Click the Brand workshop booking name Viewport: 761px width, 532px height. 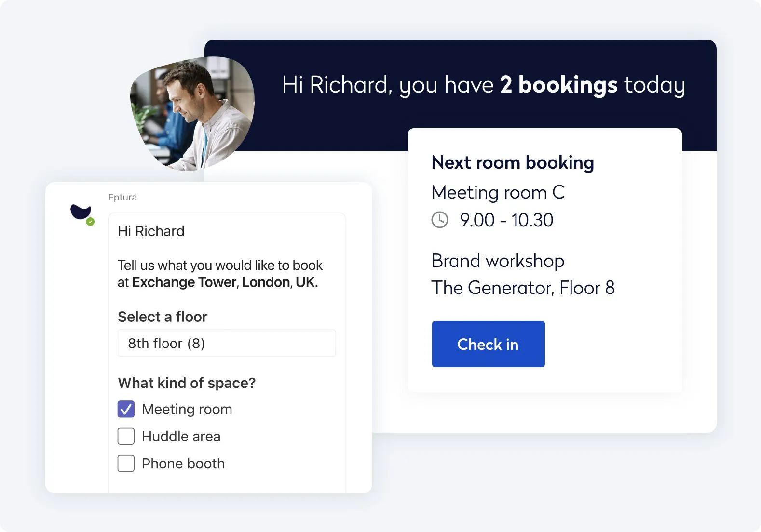[498, 261]
